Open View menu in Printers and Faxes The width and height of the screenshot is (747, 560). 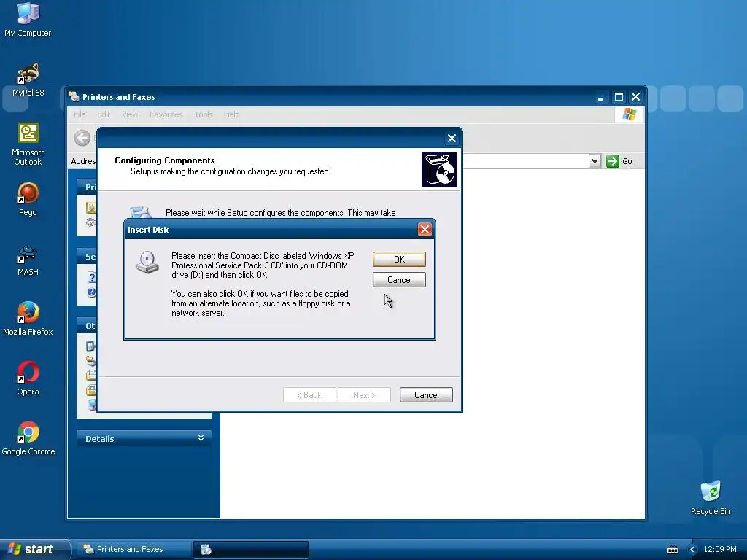click(130, 114)
